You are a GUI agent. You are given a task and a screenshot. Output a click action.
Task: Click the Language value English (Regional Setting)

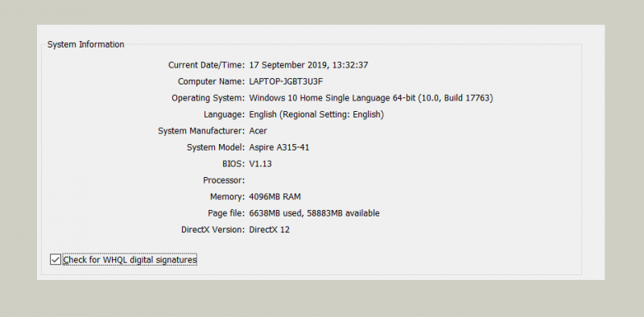pyautogui.click(x=316, y=114)
